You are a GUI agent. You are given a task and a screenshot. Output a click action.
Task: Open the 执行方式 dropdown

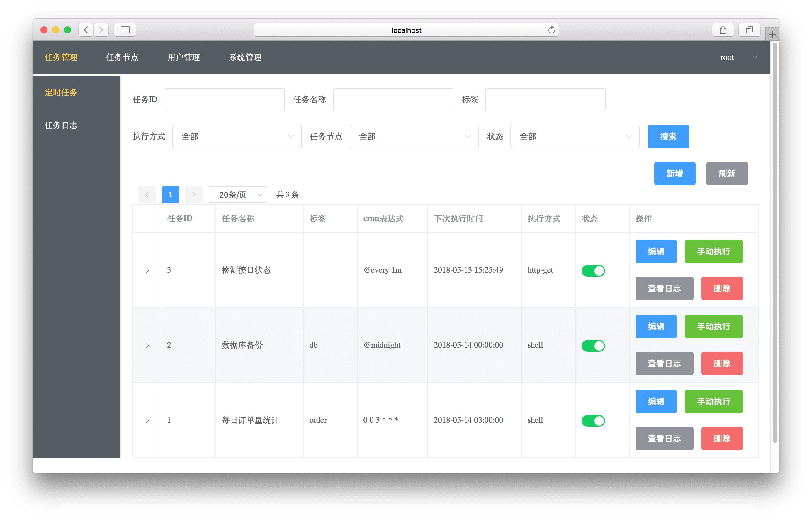pos(236,136)
